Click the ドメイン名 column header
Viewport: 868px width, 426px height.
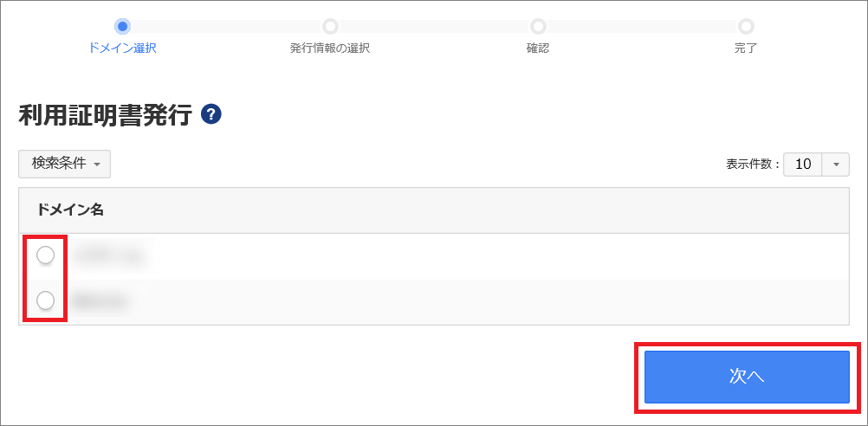70,210
